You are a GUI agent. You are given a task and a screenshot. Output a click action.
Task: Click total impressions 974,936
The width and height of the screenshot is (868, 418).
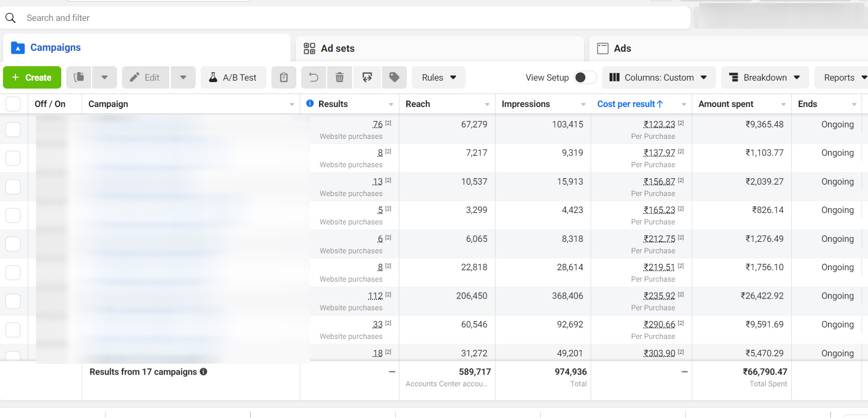(571, 372)
